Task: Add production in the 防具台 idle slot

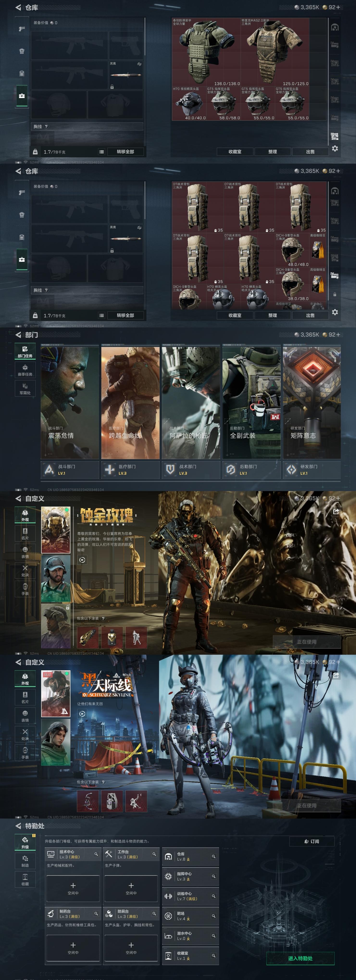Action: 131,948
